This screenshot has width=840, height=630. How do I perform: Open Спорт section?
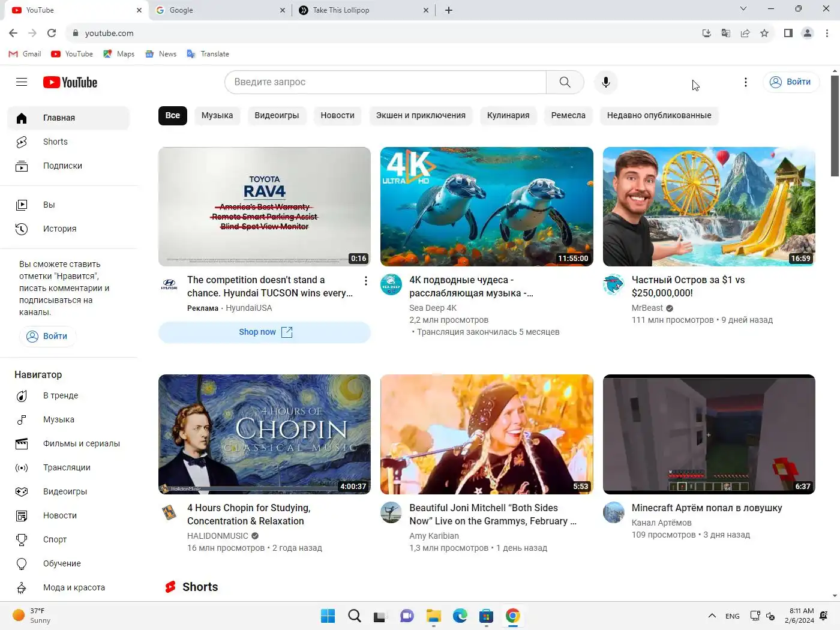coord(68,539)
